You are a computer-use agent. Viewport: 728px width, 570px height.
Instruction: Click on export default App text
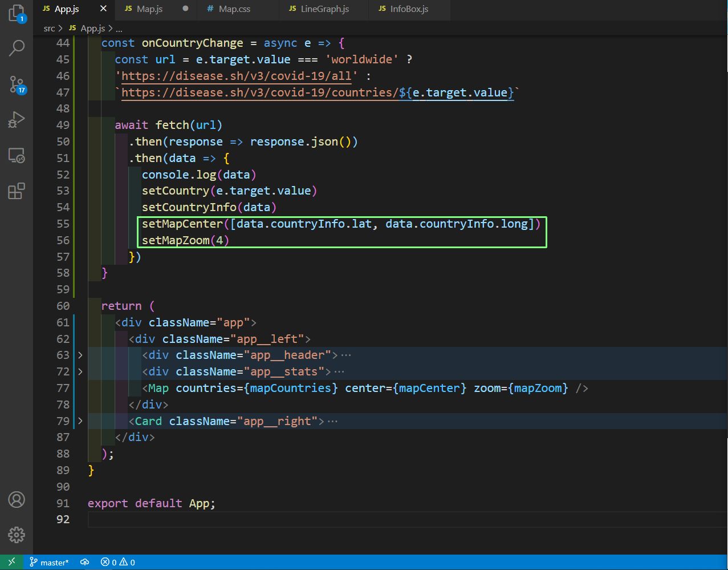point(152,503)
